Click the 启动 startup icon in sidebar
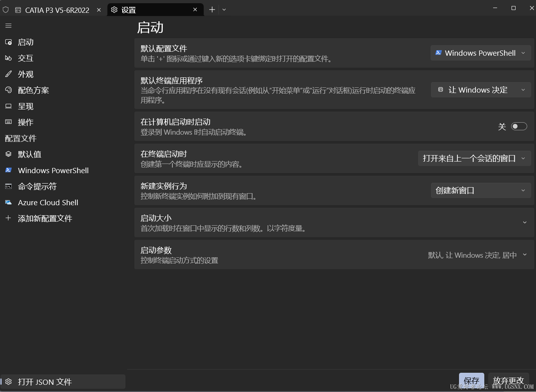536x392 pixels. [x=8, y=42]
